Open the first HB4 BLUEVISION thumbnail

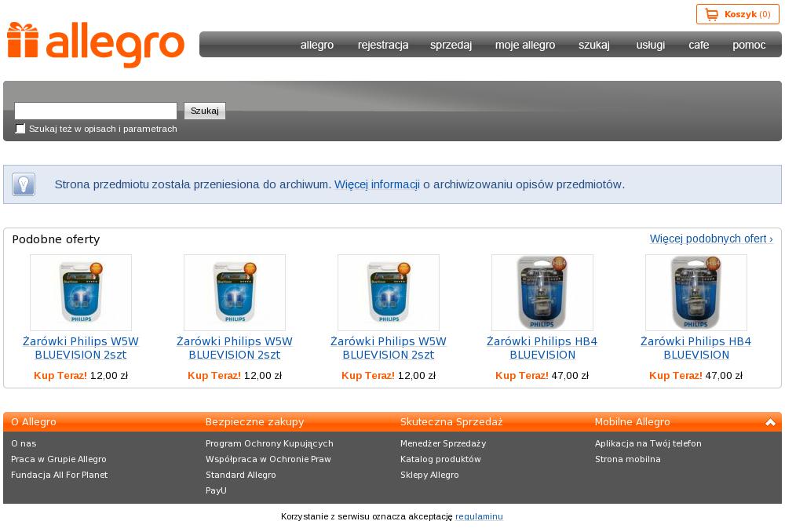click(x=542, y=292)
